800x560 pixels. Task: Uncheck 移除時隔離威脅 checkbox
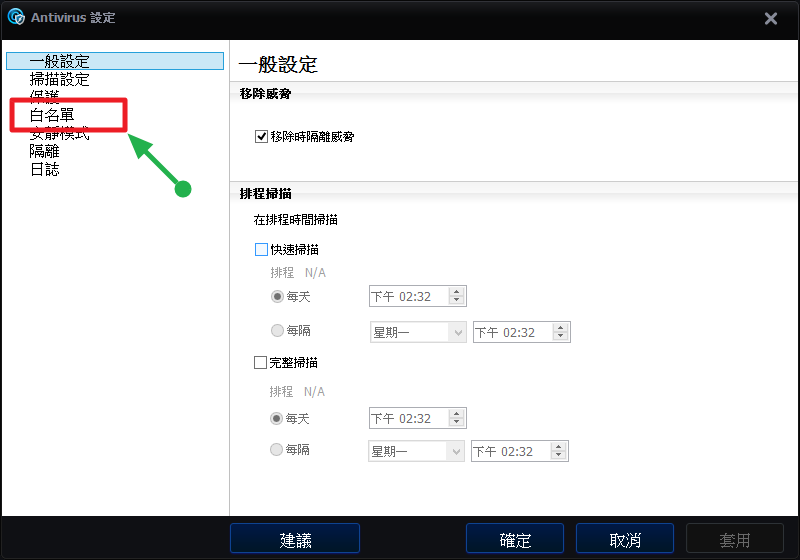coord(262,136)
